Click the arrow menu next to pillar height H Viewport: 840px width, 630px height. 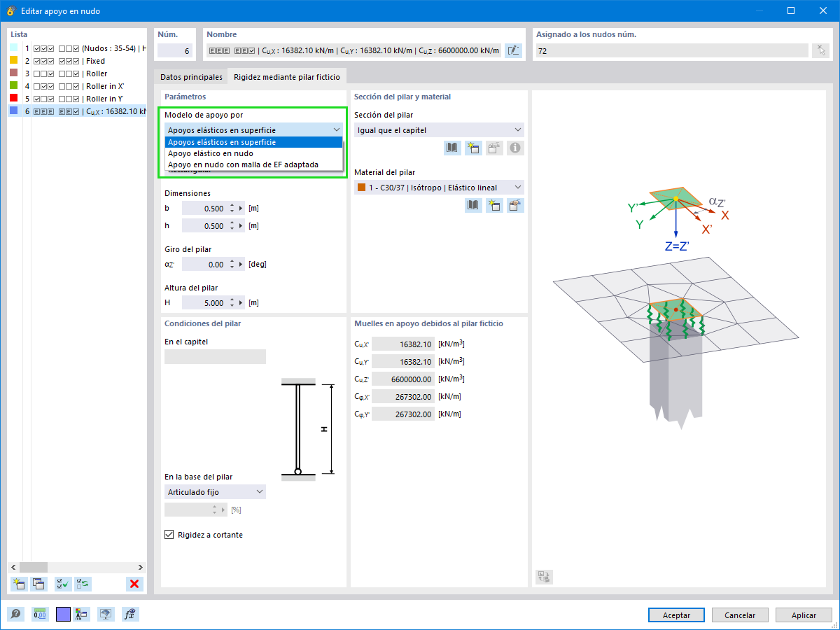pyautogui.click(x=242, y=303)
